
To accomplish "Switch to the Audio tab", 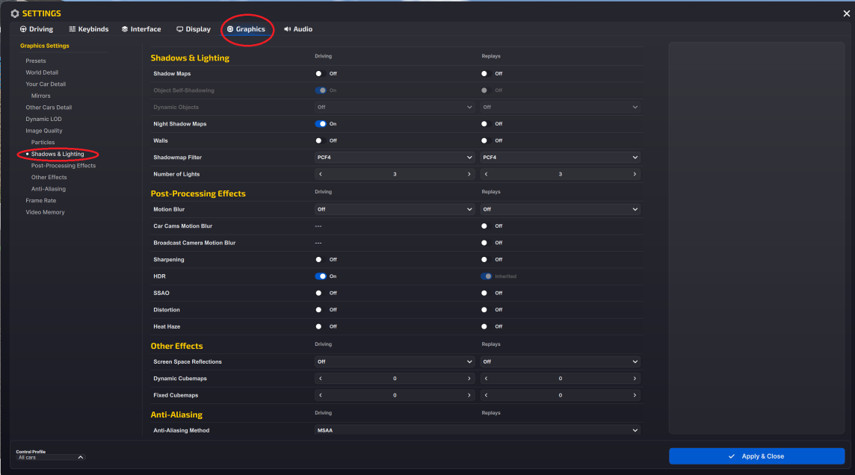I will [x=298, y=29].
